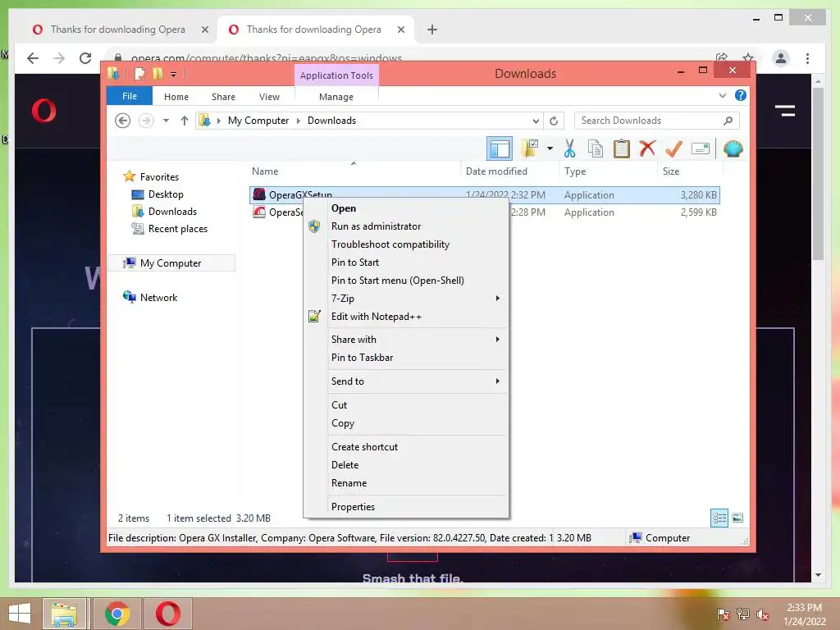The height and width of the screenshot is (630, 840).
Task: Open Customize Quick Access Toolbar dropdown
Action: pos(174,74)
